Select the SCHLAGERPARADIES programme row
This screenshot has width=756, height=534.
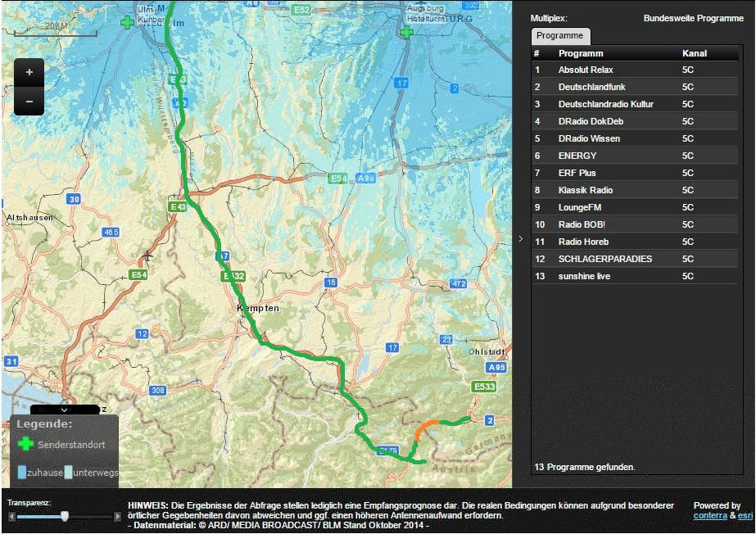[636, 259]
